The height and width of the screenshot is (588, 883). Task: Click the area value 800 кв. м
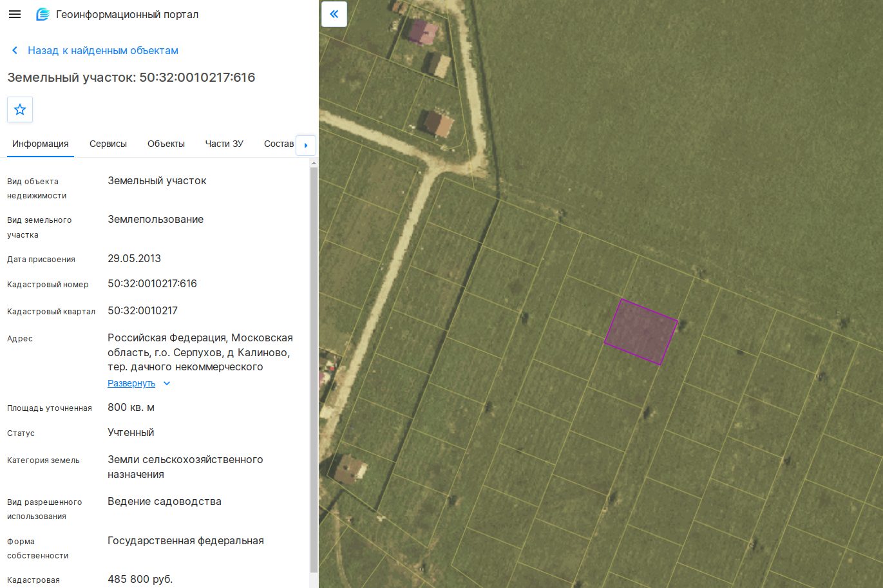[x=131, y=407]
